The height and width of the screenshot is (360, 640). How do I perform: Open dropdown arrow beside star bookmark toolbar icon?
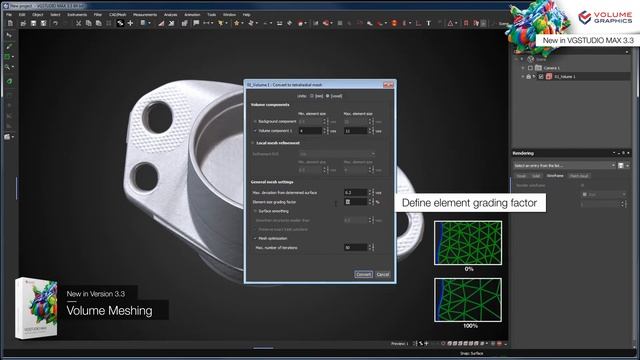[242, 24]
